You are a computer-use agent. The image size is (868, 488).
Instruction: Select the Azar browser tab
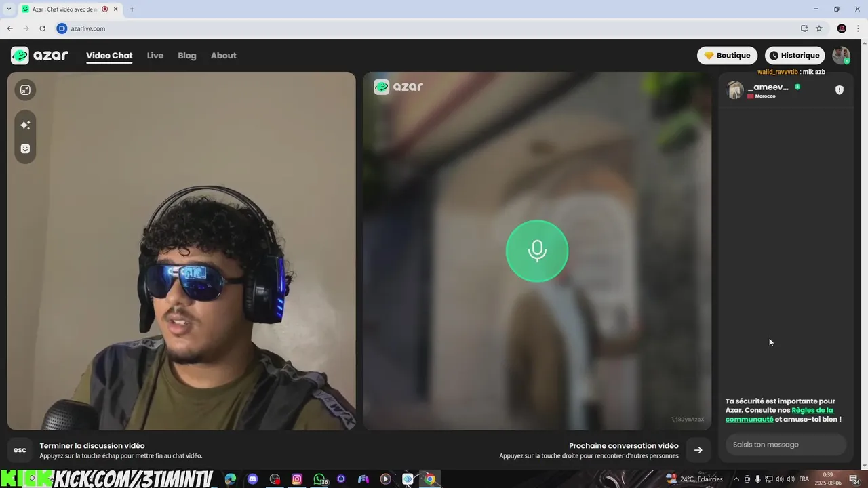coord(69,9)
